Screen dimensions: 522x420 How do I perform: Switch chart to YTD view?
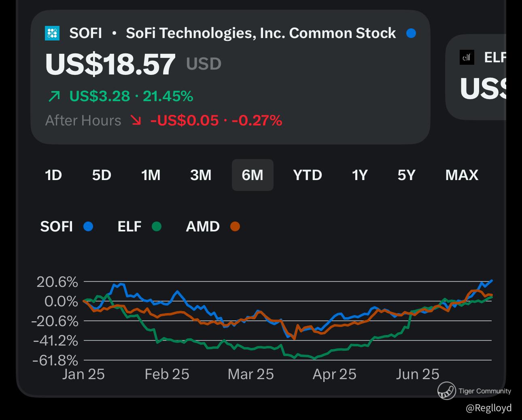pos(308,175)
